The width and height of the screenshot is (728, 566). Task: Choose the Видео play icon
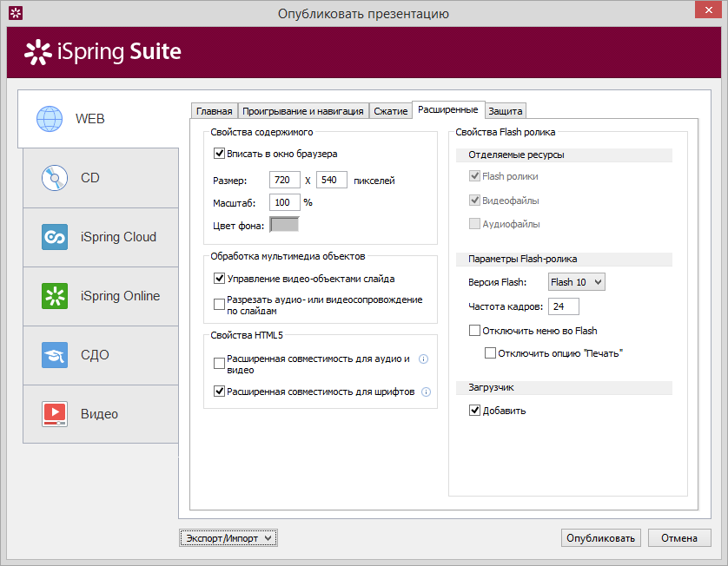(55, 414)
